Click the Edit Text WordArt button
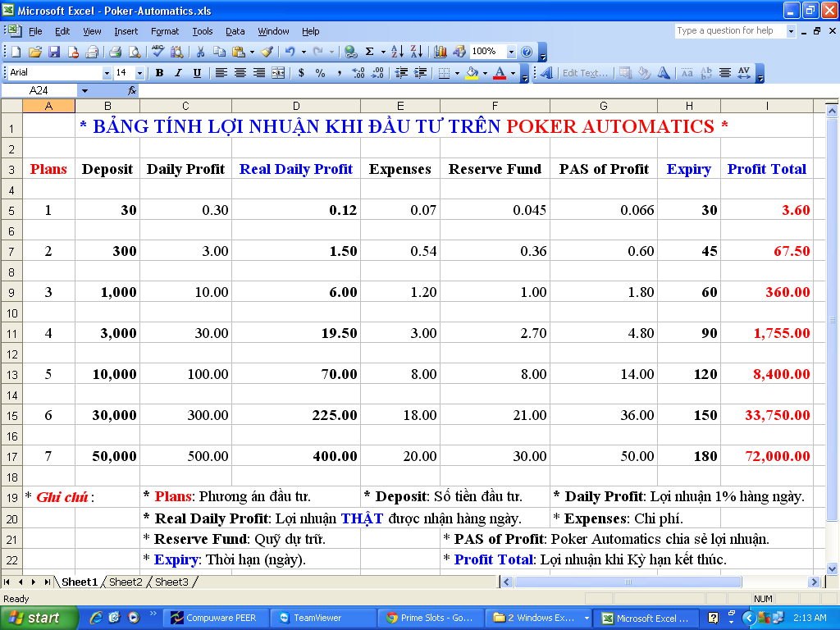This screenshot has height=630, width=840. click(585, 73)
